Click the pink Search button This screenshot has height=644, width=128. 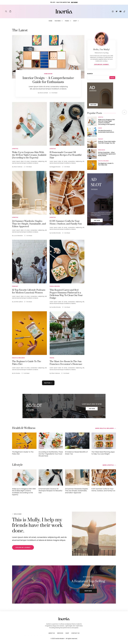[112, 78]
